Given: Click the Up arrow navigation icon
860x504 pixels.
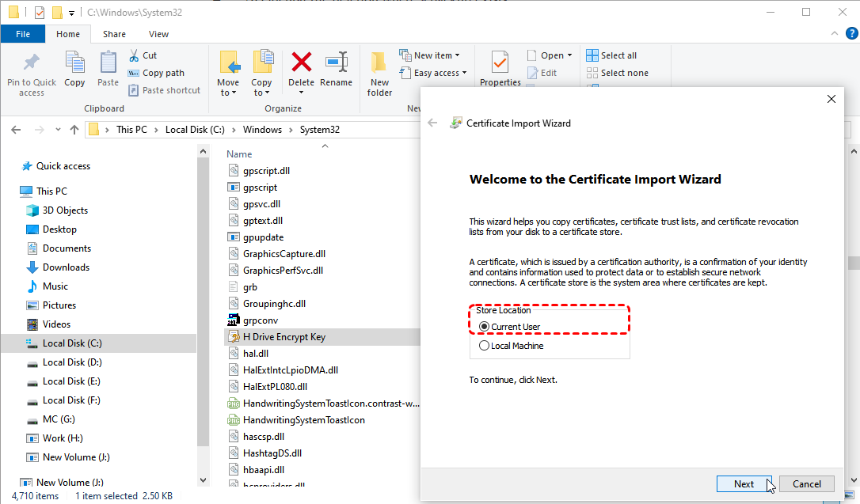Looking at the screenshot, I should [x=74, y=130].
